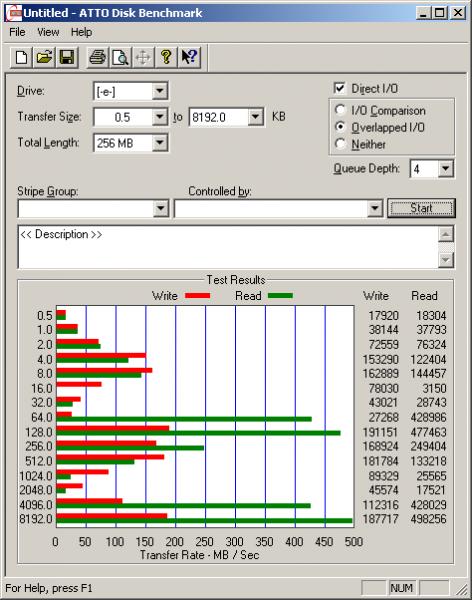Click the read value 428986
Screen dimensions: 472x600
pyautogui.click(x=428, y=417)
